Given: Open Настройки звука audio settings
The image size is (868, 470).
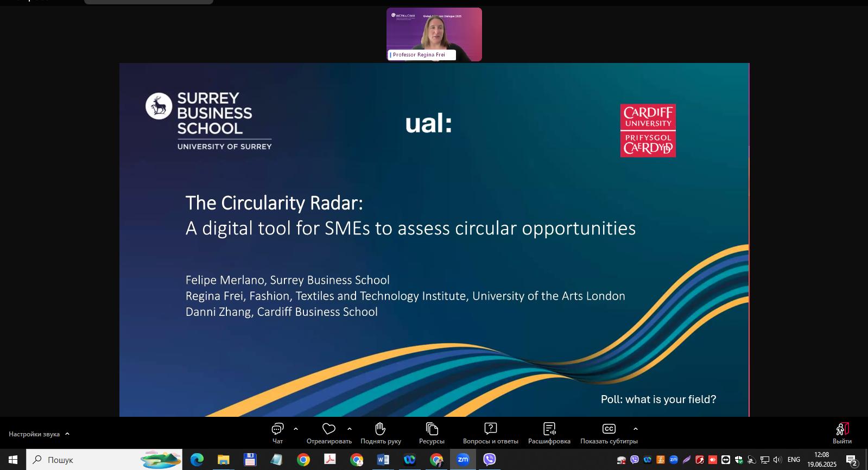Looking at the screenshot, I should 39,434.
